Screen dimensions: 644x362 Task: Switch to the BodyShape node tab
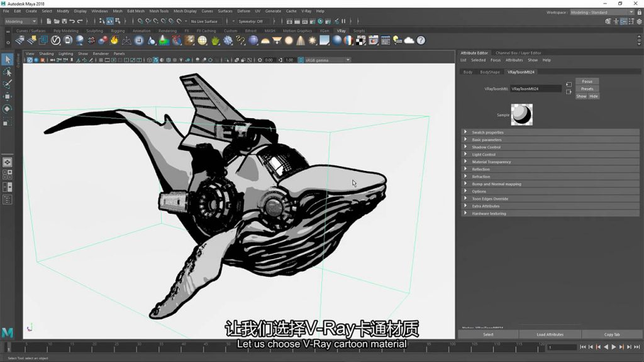[x=489, y=72]
